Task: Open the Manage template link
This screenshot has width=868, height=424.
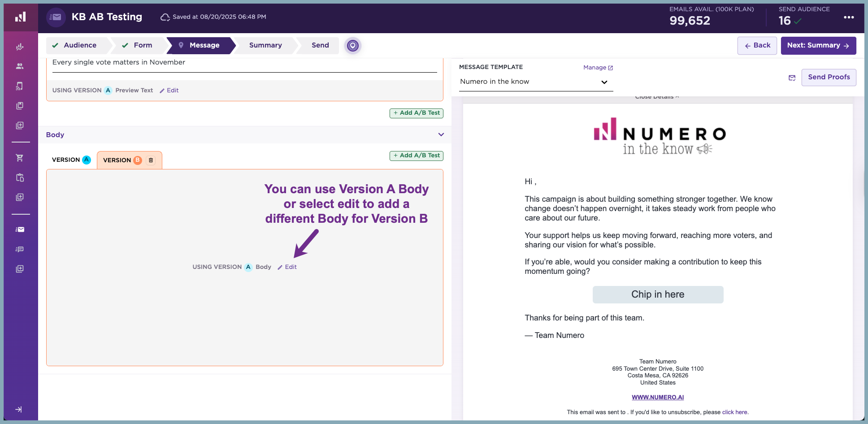Action: pyautogui.click(x=598, y=68)
